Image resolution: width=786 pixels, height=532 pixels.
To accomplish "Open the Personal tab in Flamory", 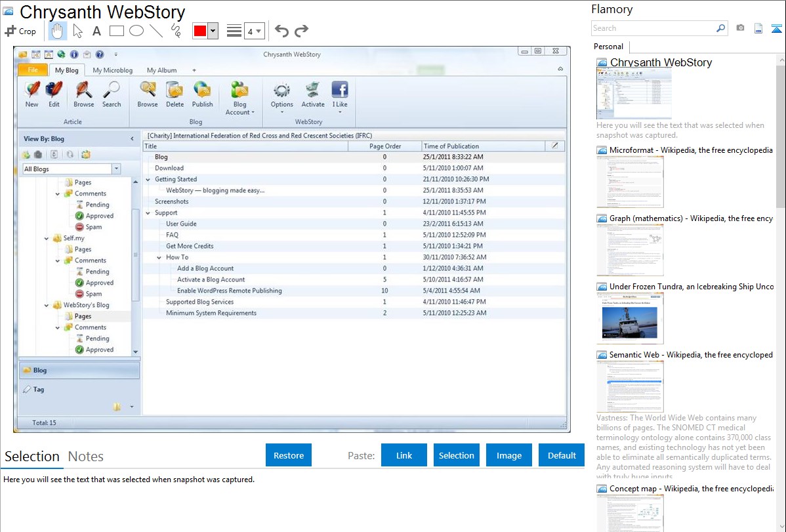I will [609, 47].
